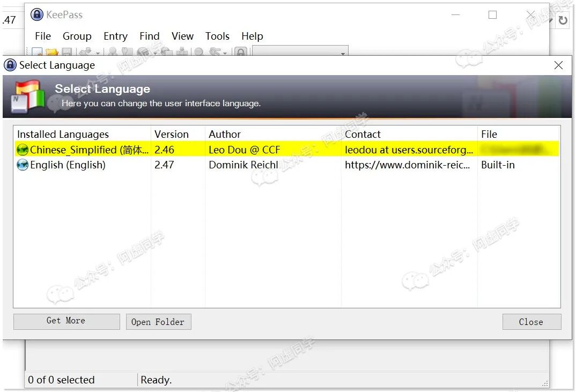The image size is (576, 392).
Task: Click the refresh arrow icon behind KeePass
Action: click(563, 20)
